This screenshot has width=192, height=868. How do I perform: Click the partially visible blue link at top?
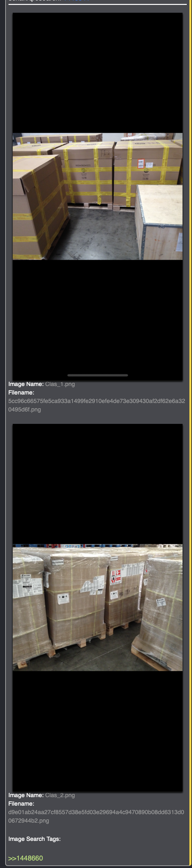pos(76,1)
